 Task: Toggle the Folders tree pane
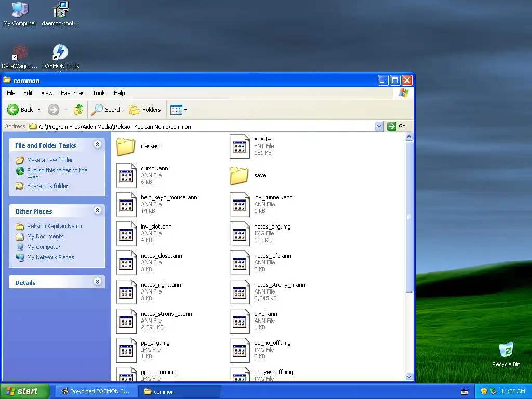point(145,110)
